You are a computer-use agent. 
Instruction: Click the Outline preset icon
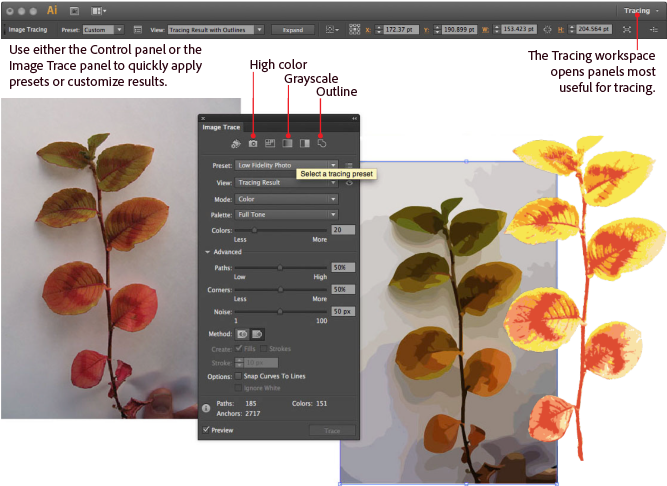tap(321, 145)
